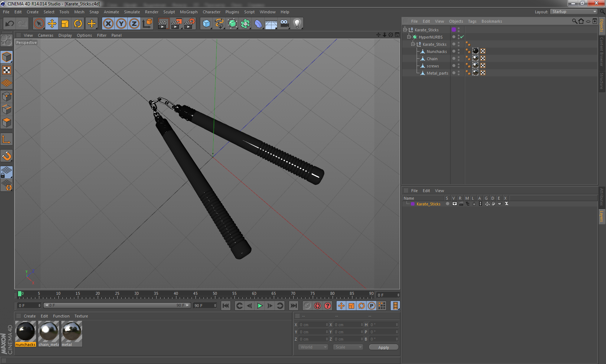Toggle locked workplane
The width and height of the screenshot is (606, 364).
coord(6,172)
